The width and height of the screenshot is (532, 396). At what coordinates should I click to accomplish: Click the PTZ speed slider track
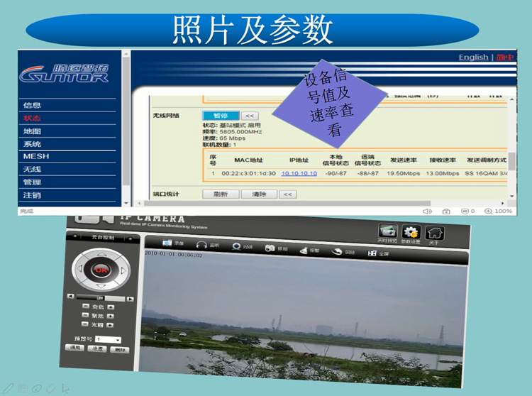click(x=101, y=298)
